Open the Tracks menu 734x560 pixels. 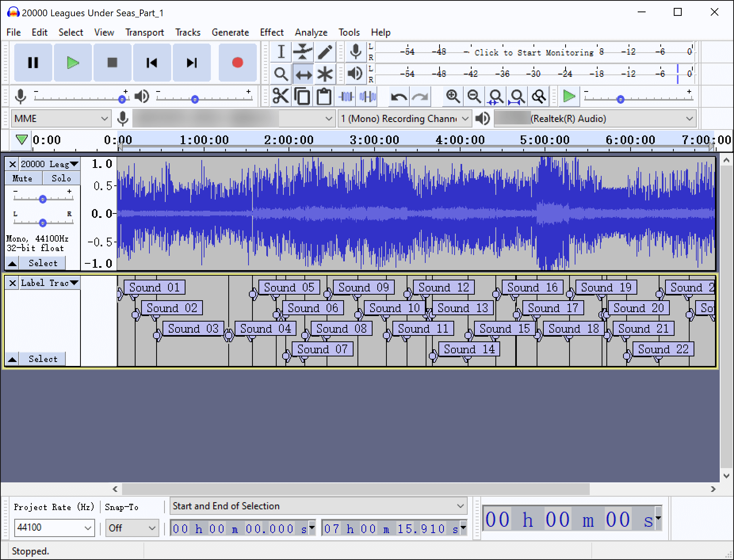(x=188, y=32)
